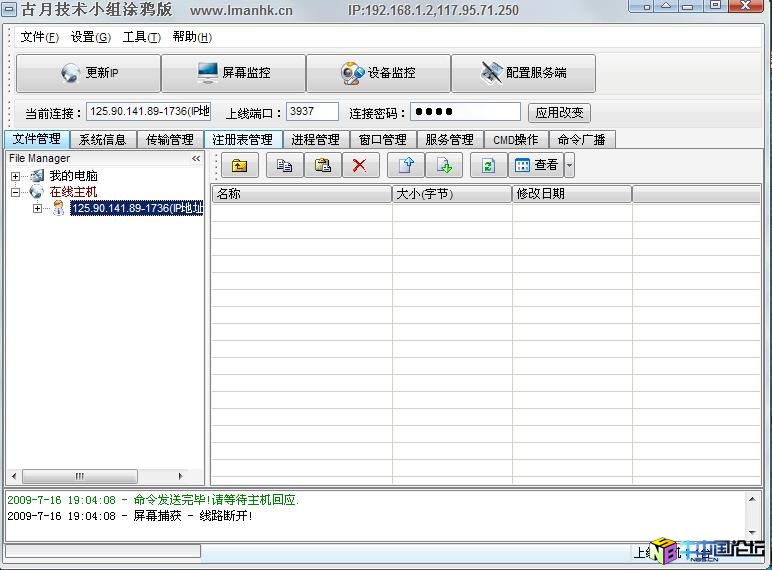This screenshot has width=772, height=570.
Task: Click the copy files icon
Action: pos(284,166)
